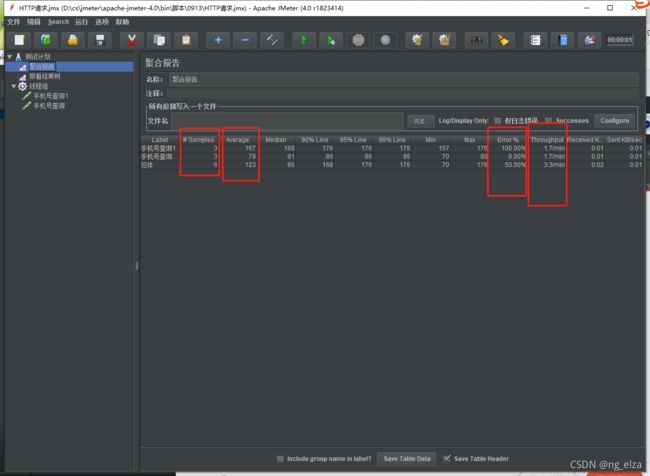Click the Min column header
The width and height of the screenshot is (650, 476).
(430, 140)
